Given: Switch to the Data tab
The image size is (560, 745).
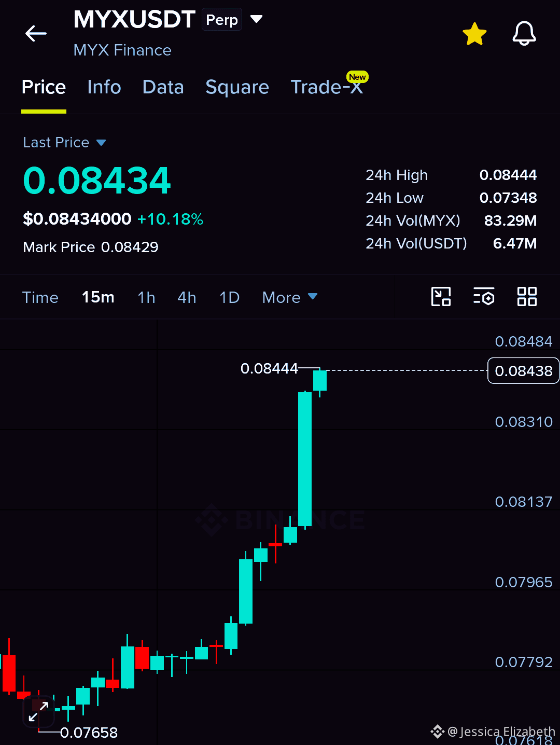Looking at the screenshot, I should (x=163, y=87).
